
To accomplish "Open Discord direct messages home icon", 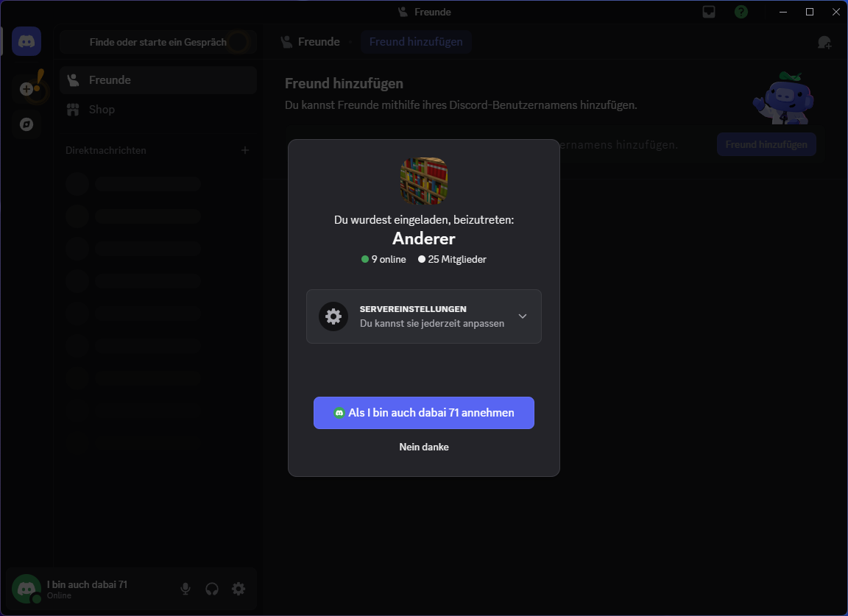I will pyautogui.click(x=26, y=41).
